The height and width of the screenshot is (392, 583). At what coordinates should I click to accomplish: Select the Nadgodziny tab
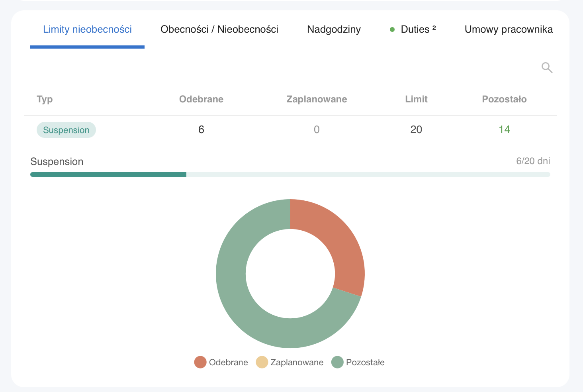tap(334, 29)
